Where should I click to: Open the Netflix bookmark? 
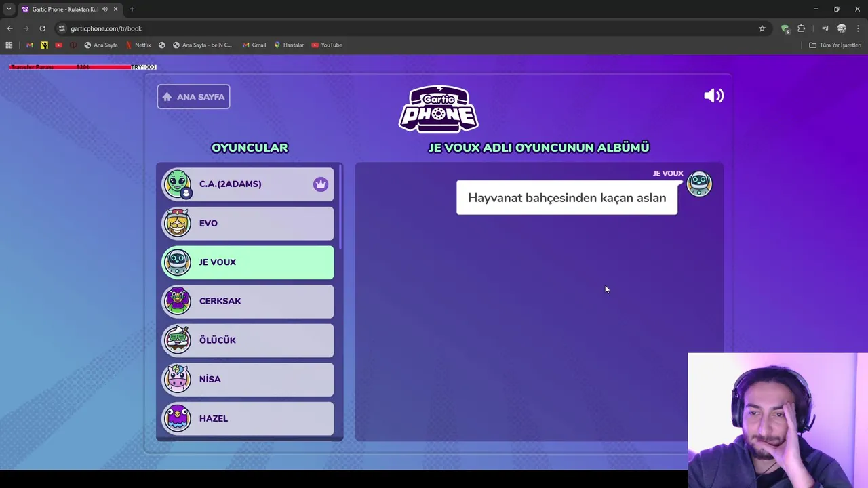click(x=138, y=45)
